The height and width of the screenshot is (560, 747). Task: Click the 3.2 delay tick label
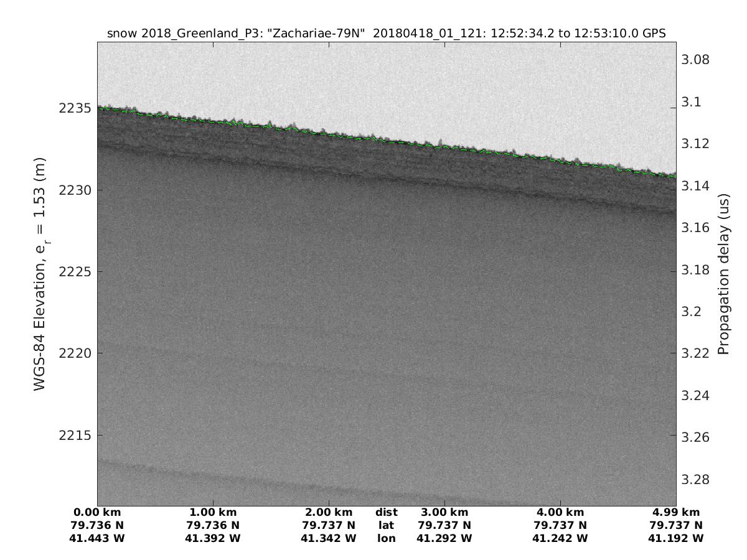tap(692, 312)
